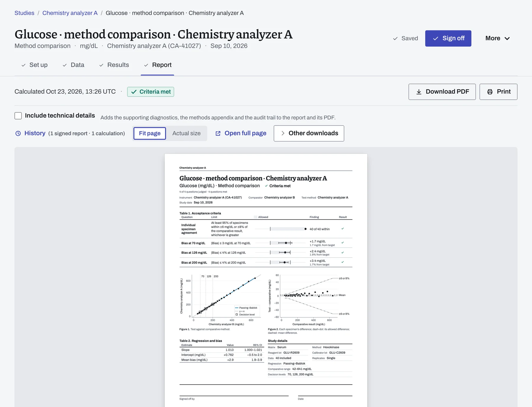Go to Chemistry analyzer A breadcrumb
532x407 pixels.
coord(70,13)
